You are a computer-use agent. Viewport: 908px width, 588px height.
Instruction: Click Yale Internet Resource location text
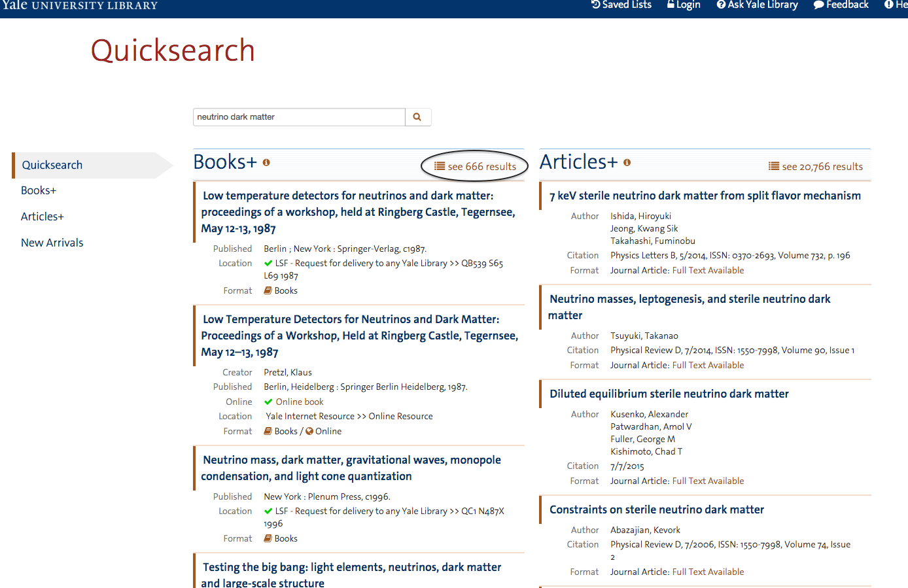349,416
